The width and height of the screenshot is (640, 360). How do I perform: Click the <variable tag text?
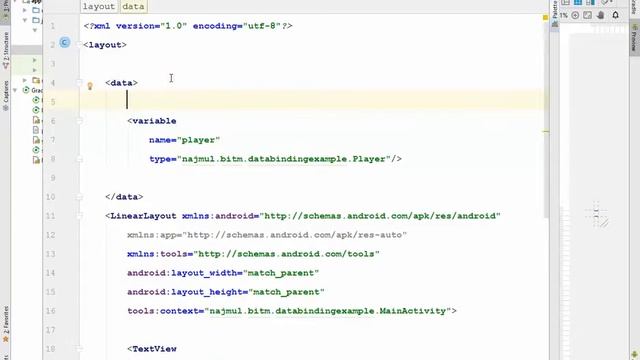(152, 121)
